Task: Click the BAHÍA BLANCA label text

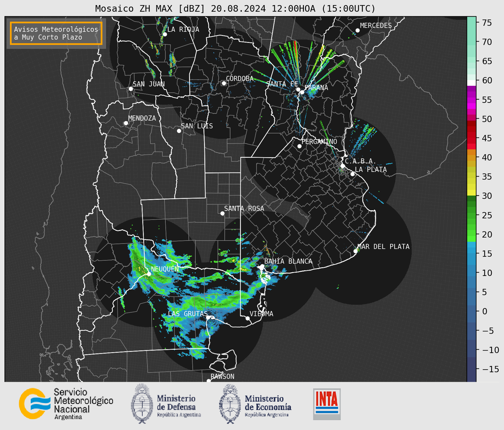Action: [288, 261]
